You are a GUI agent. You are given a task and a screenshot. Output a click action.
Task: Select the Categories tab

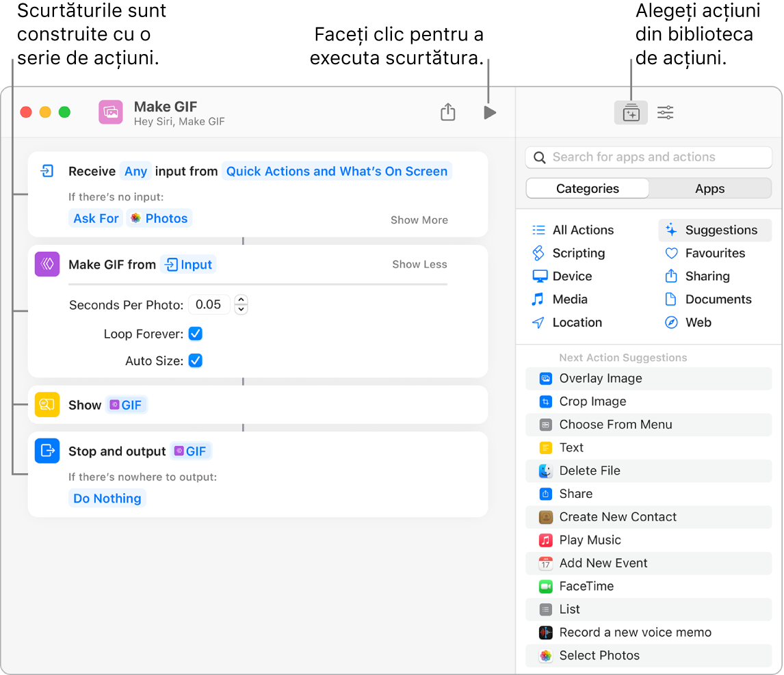pos(587,189)
